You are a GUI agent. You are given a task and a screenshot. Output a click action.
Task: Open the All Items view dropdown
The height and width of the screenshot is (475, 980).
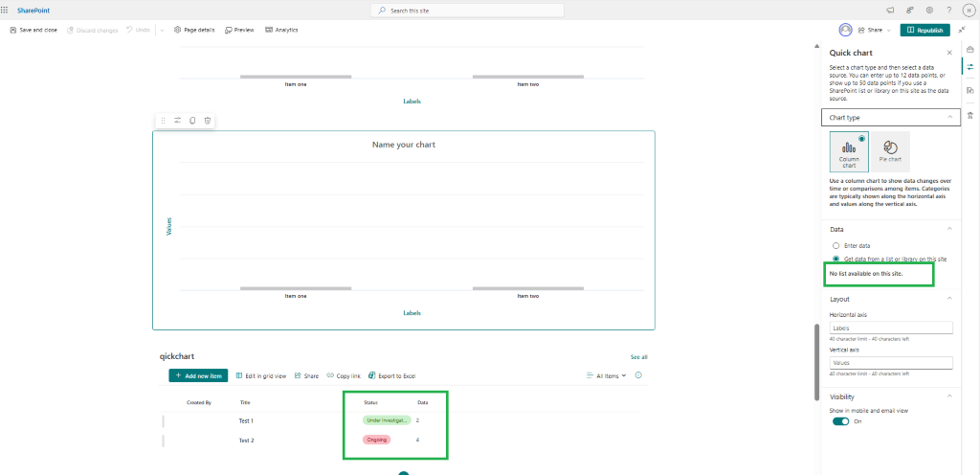pos(606,376)
